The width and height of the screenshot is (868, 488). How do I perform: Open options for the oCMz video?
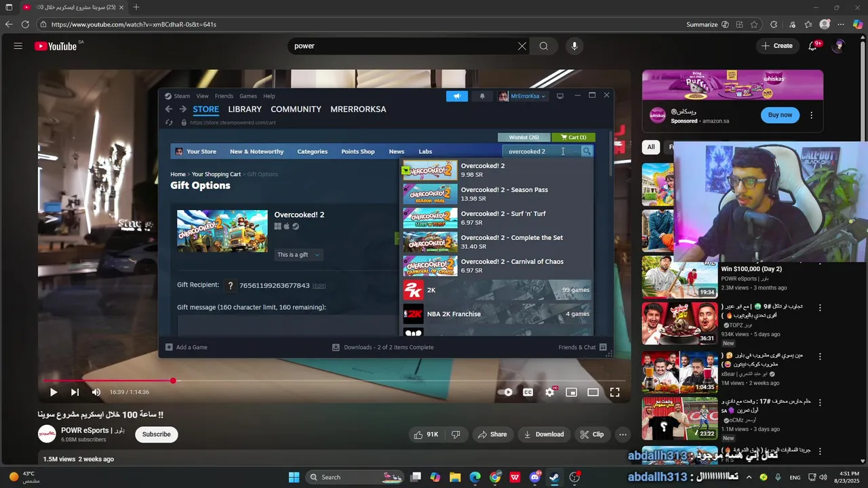(x=820, y=403)
